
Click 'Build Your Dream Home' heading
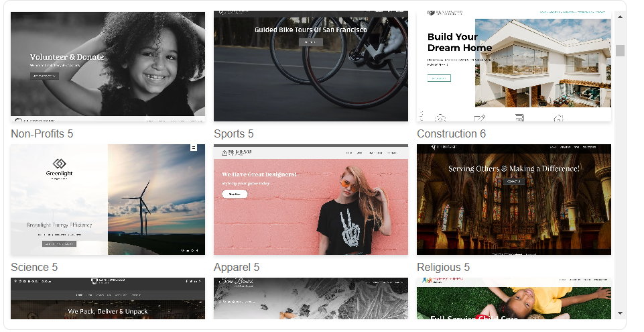point(460,42)
